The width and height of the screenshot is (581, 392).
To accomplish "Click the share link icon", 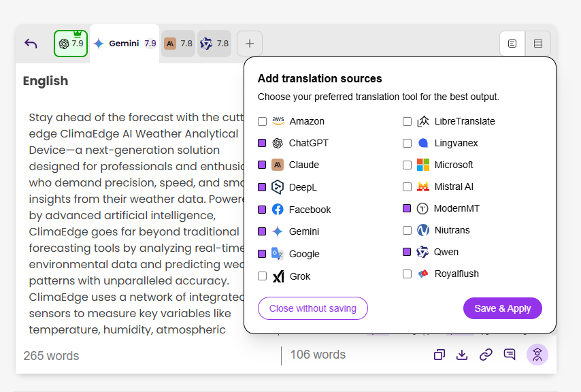I will (x=486, y=355).
